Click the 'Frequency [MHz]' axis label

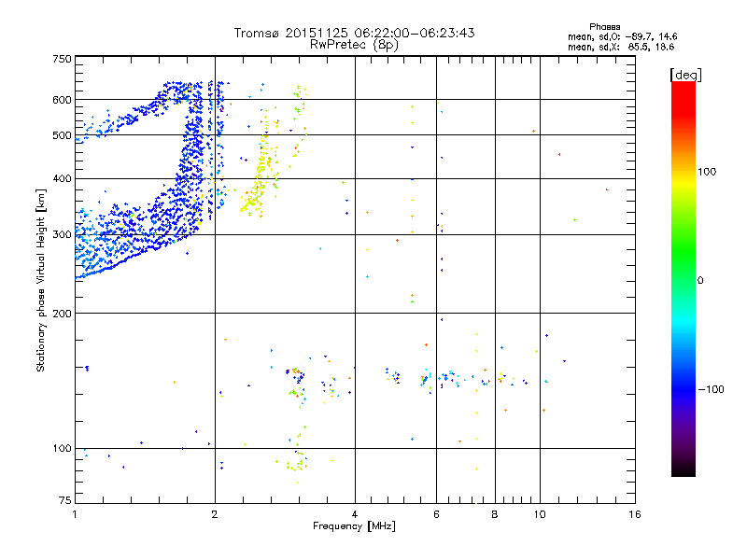(354, 526)
